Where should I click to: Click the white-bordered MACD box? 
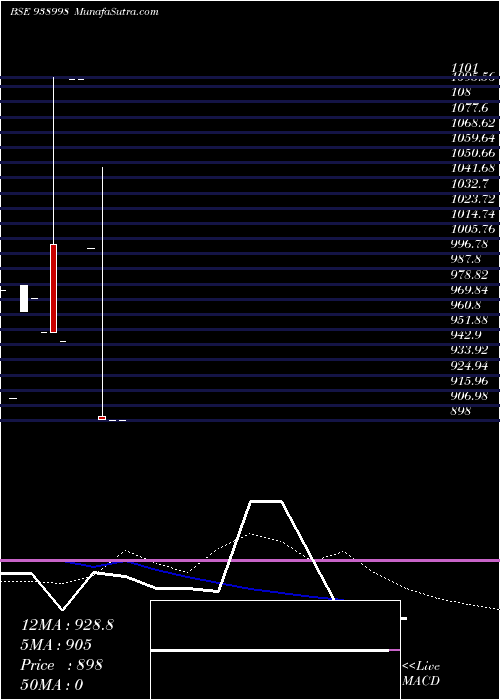(x=275, y=650)
